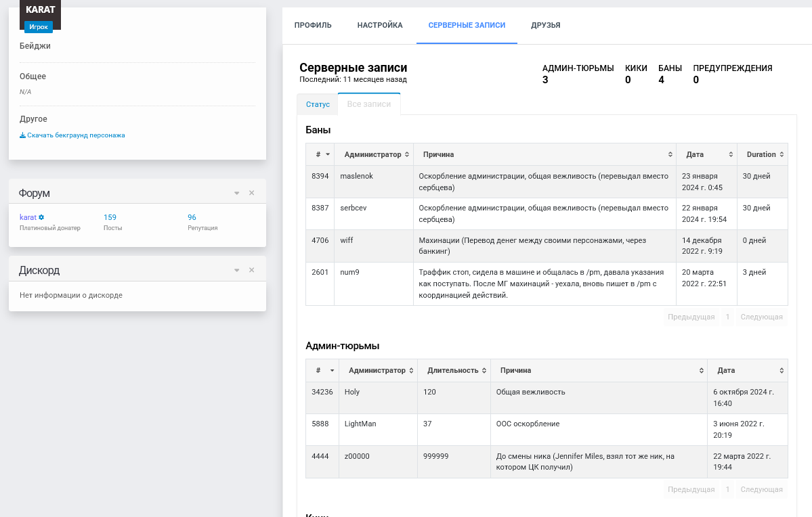Click the verified gear icon beside karat
The height and width of the screenshot is (517, 812).
[41, 217]
